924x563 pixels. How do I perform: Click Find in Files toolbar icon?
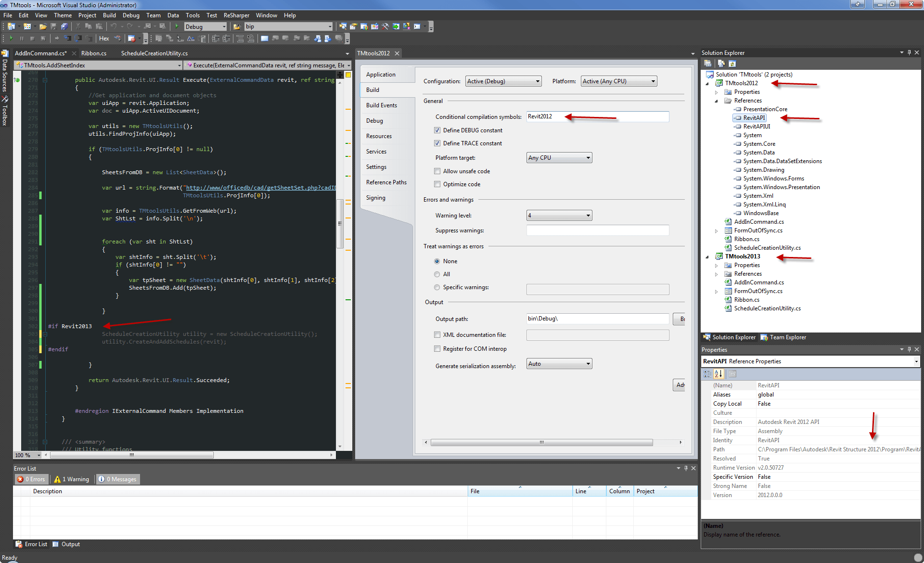236,26
